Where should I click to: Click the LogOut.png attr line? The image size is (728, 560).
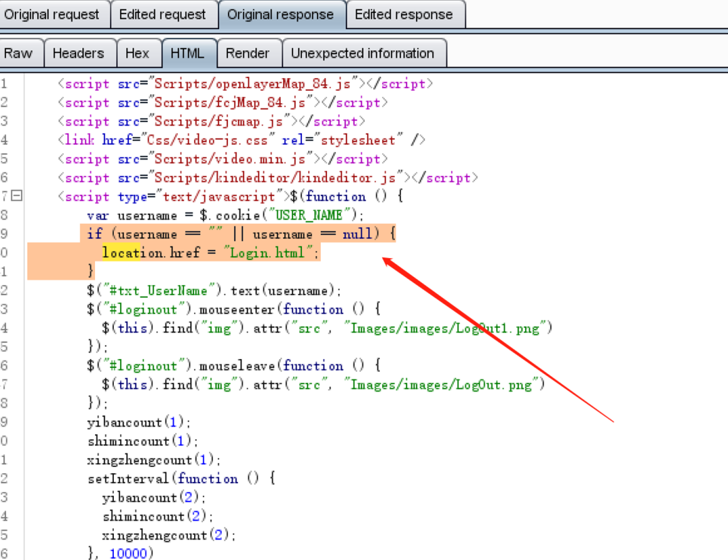click(x=323, y=384)
